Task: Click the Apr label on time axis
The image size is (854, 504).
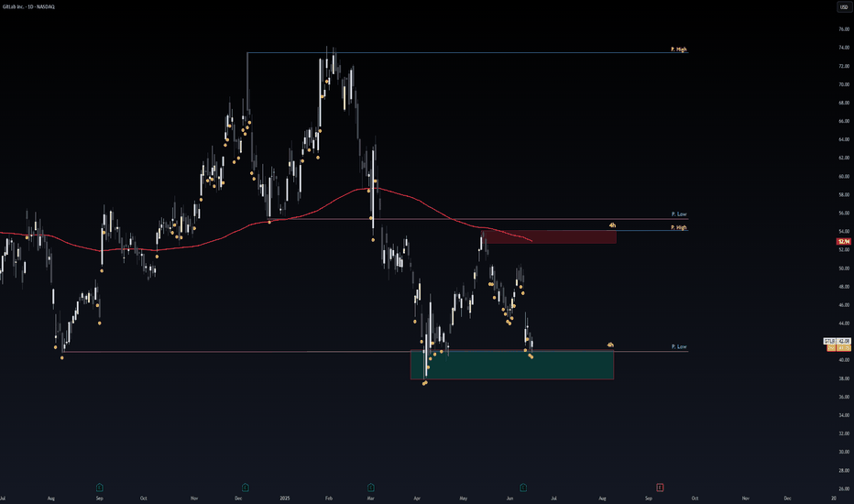Action: click(417, 498)
